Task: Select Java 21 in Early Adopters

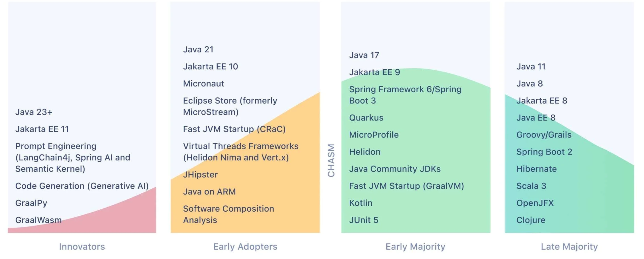Action: point(198,49)
